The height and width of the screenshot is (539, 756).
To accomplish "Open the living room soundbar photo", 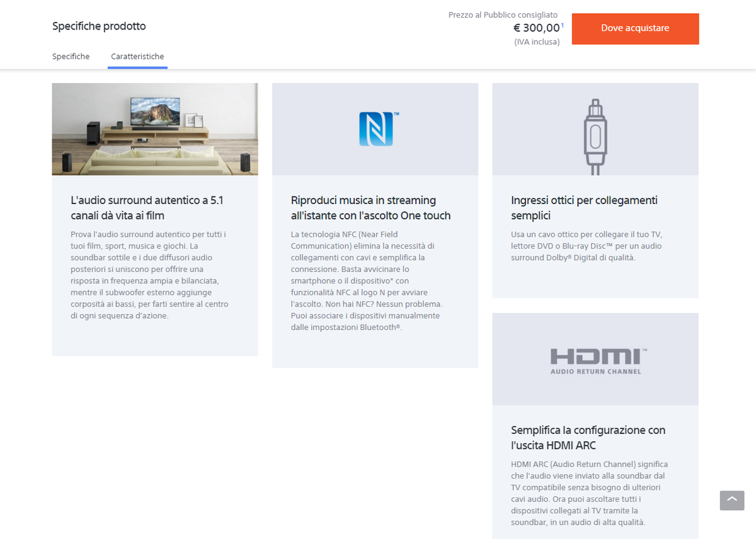I will (x=155, y=129).
